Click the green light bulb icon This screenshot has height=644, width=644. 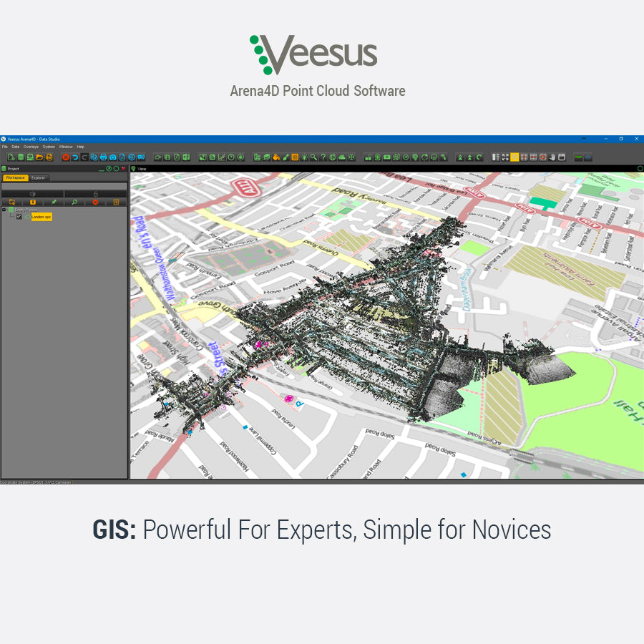pos(304,157)
